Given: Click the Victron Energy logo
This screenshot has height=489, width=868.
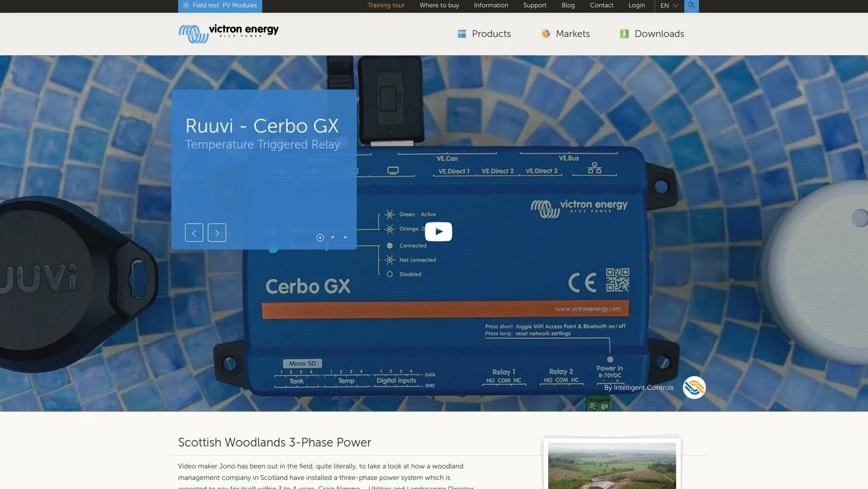Looking at the screenshot, I should click(228, 34).
